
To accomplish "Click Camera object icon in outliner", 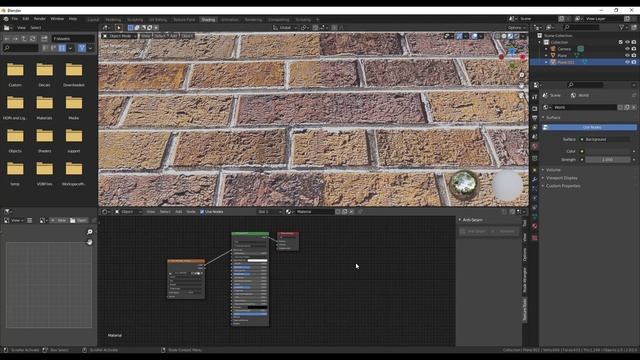I will [553, 49].
